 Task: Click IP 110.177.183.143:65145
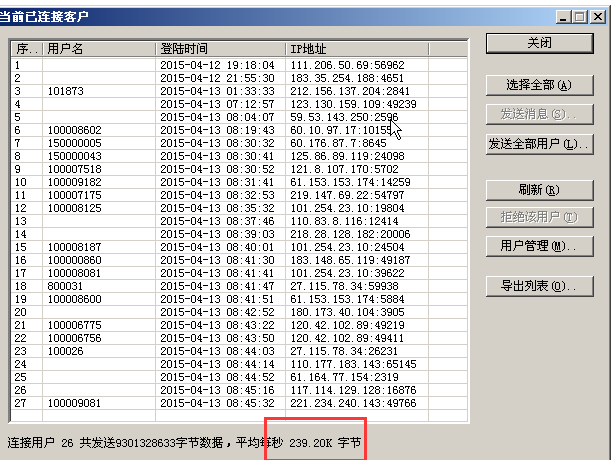tap(353, 364)
